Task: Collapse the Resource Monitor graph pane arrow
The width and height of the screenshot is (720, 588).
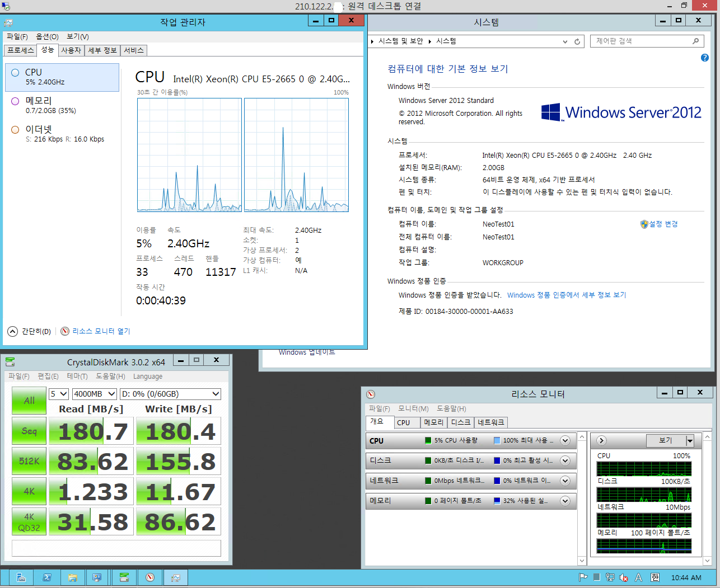Action: (602, 440)
